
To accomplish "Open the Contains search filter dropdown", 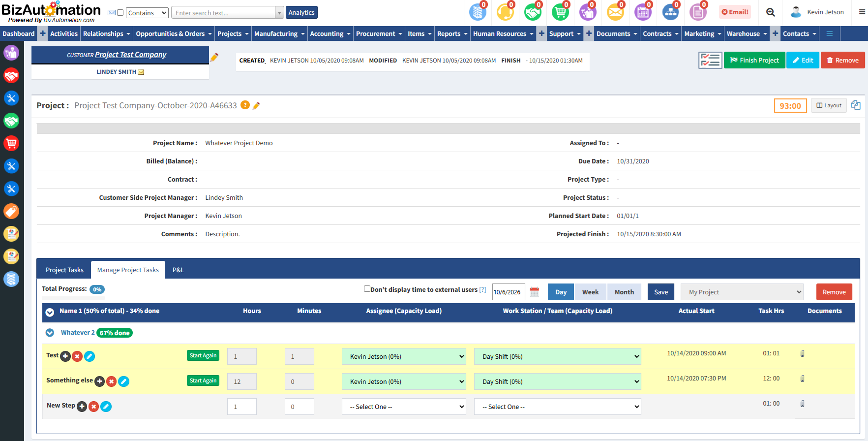I will point(147,13).
